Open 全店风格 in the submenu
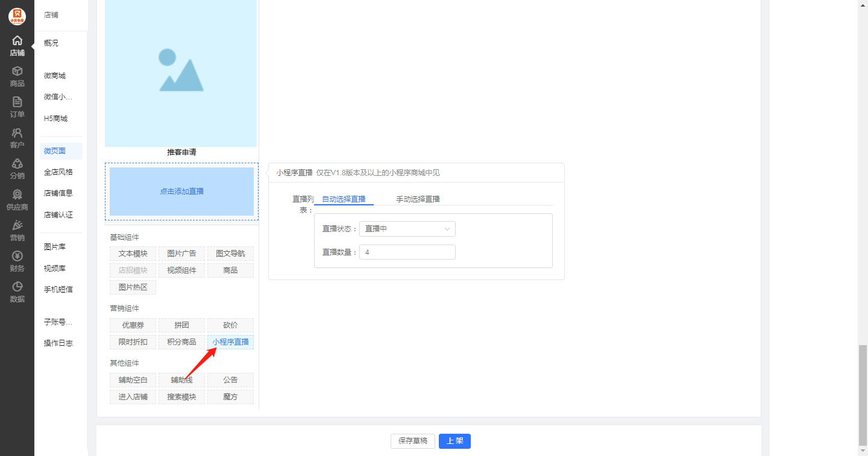 click(x=58, y=172)
